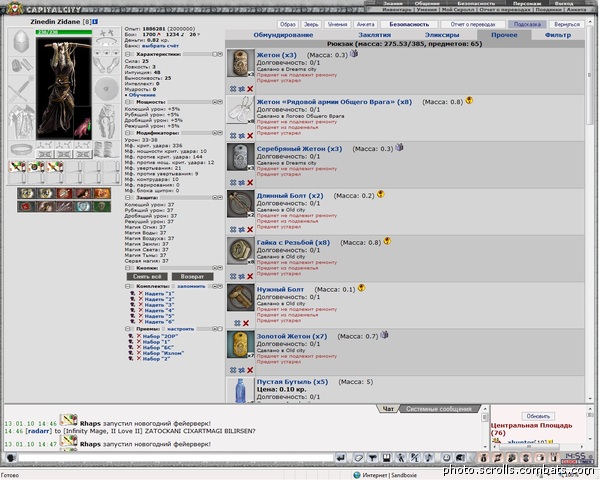Click the clock icon in chat toolbar
Screen dimensions: 600x480
point(446,458)
